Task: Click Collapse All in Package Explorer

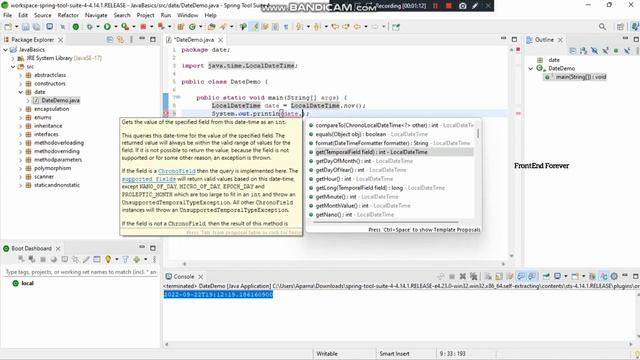Action: point(110,40)
